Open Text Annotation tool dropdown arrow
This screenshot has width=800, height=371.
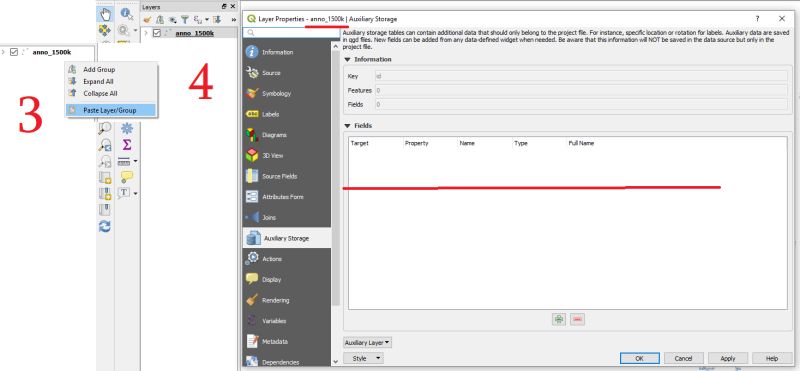pyautogui.click(x=135, y=193)
